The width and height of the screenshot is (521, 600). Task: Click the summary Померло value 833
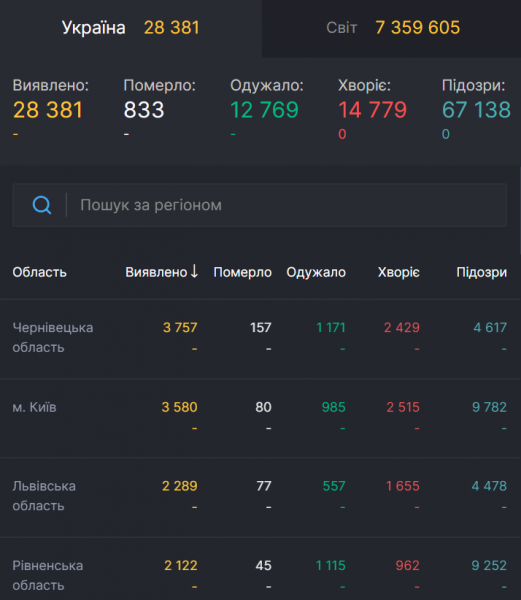coord(144,110)
